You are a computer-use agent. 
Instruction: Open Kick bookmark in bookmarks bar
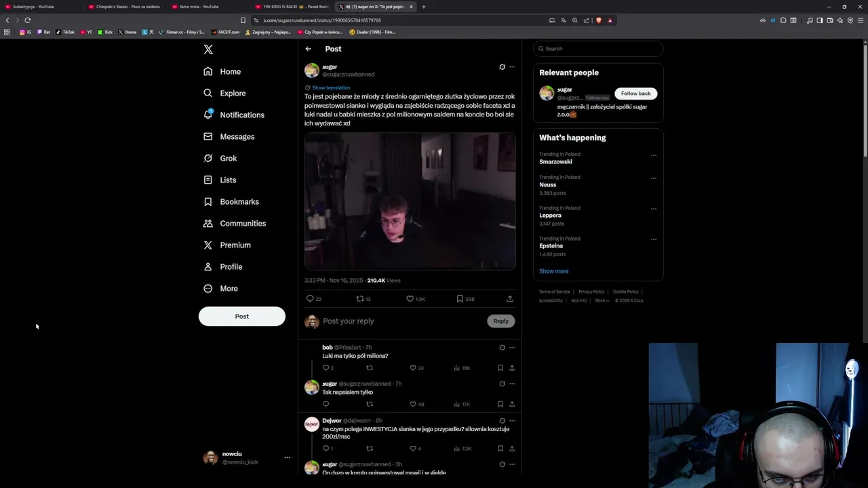(x=105, y=32)
